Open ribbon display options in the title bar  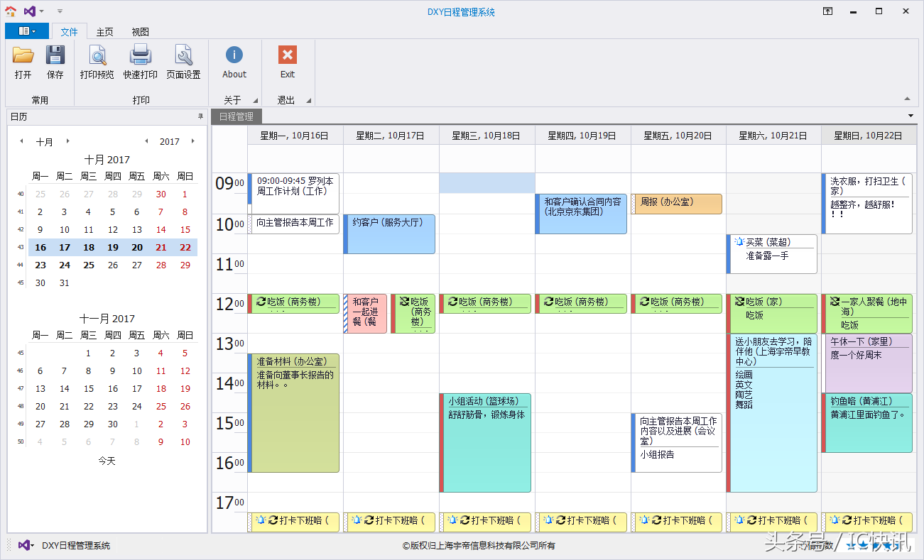[x=828, y=11]
